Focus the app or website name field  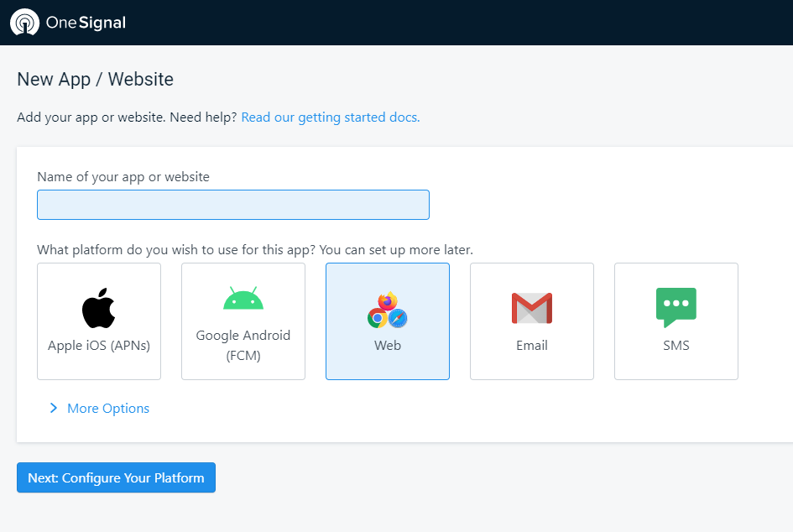(x=233, y=205)
